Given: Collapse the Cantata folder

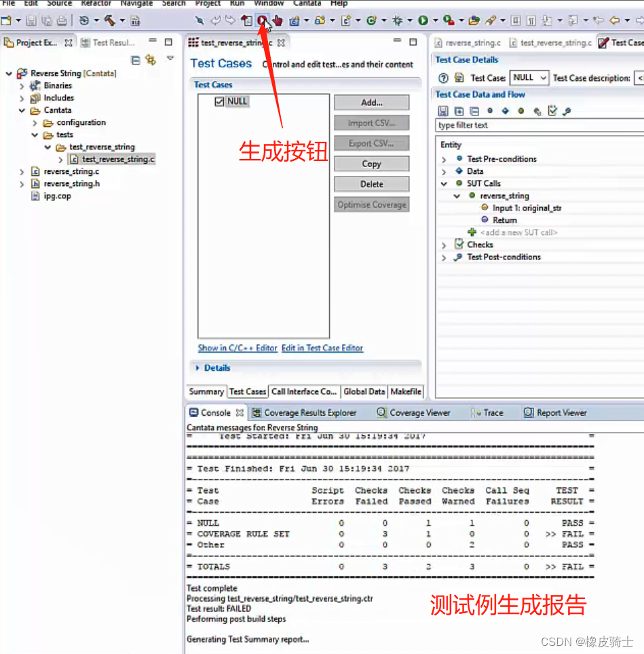Looking at the screenshot, I should 22,111.
